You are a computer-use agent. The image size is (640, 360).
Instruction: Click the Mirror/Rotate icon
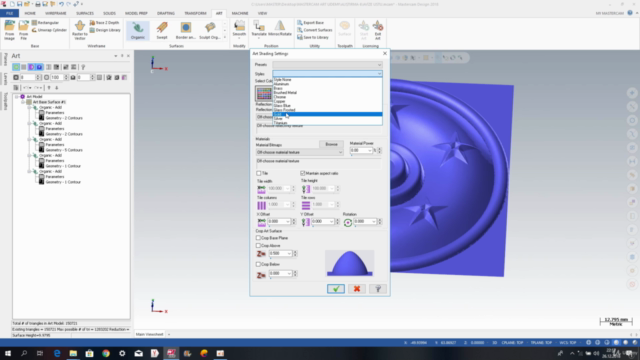(x=280, y=29)
